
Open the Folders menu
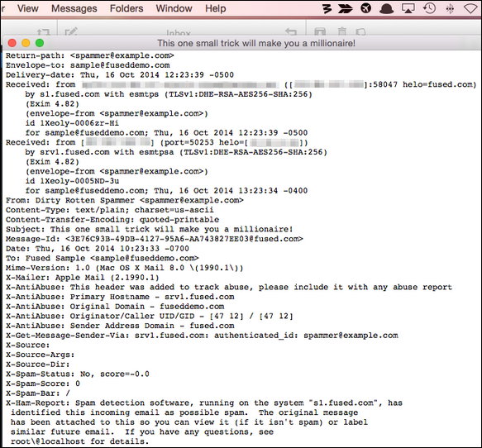126,8
